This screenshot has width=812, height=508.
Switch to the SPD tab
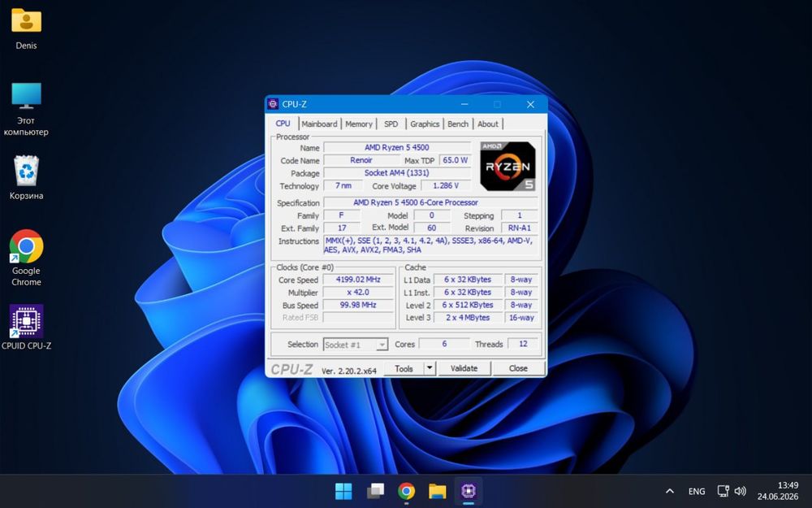pyautogui.click(x=391, y=124)
